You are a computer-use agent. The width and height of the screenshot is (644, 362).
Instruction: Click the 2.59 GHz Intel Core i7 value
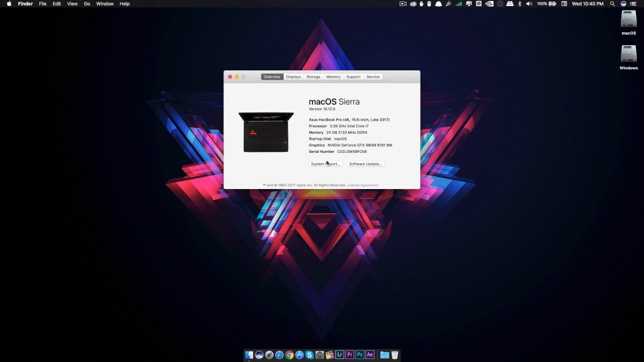(x=349, y=126)
